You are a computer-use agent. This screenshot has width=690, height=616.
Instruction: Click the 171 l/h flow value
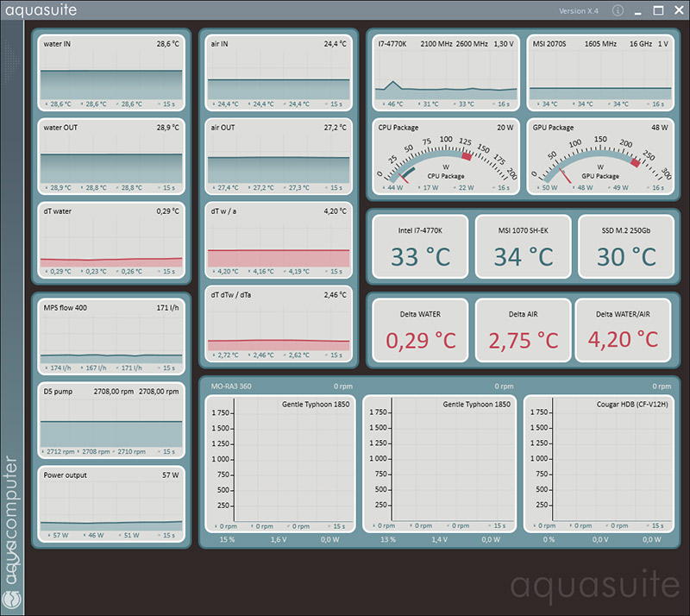tap(167, 307)
